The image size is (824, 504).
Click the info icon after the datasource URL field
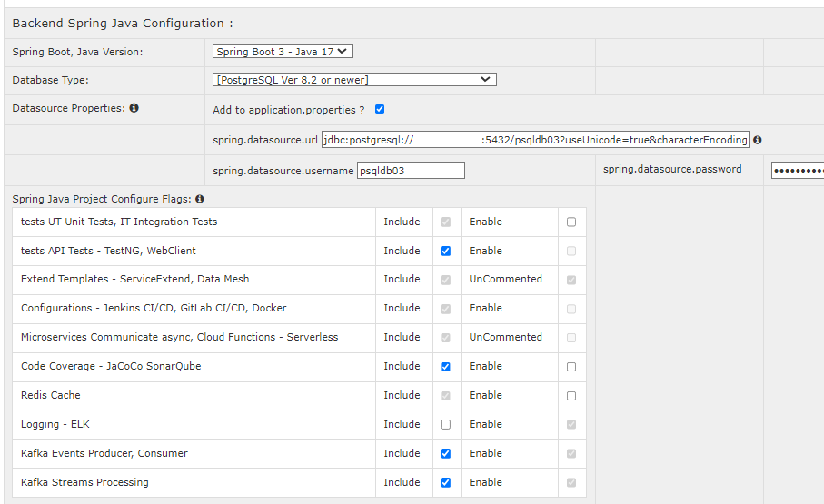(x=758, y=140)
